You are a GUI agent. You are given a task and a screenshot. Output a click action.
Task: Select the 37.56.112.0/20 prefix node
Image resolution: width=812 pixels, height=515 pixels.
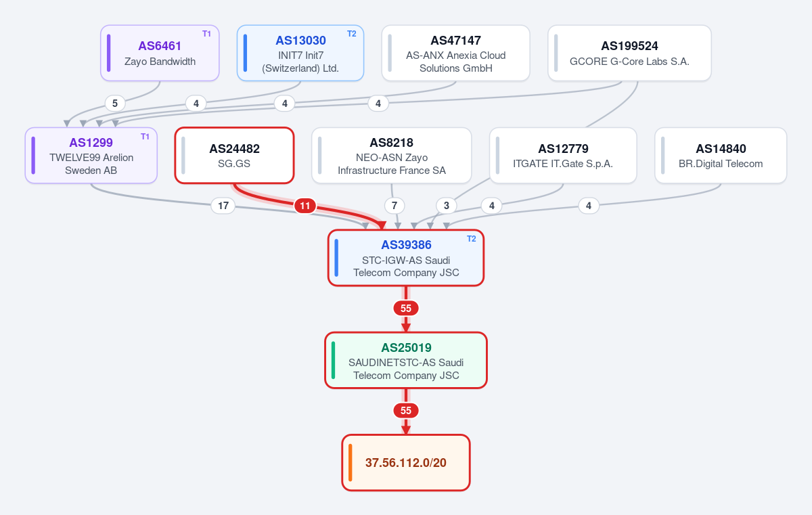406,462
